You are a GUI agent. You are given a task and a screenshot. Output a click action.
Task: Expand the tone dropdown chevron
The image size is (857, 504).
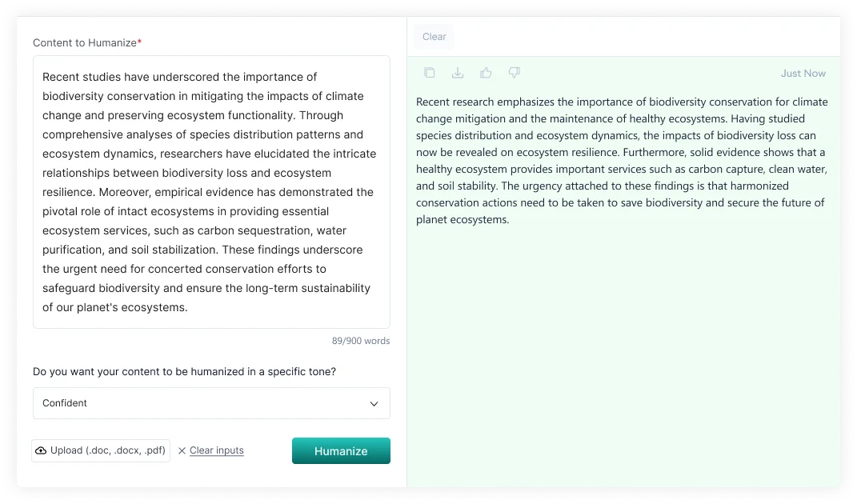click(374, 404)
